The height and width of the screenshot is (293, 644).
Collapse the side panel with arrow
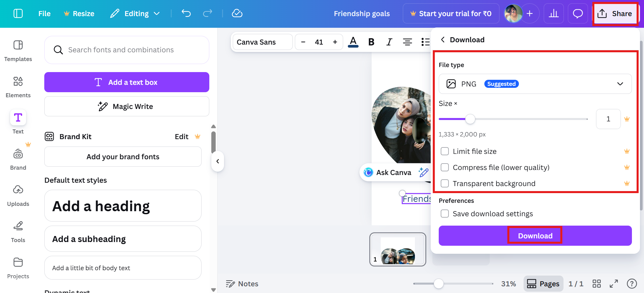tap(218, 161)
